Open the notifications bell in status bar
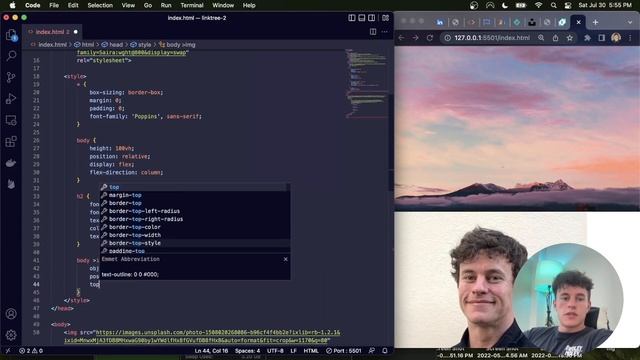 tap(385, 351)
